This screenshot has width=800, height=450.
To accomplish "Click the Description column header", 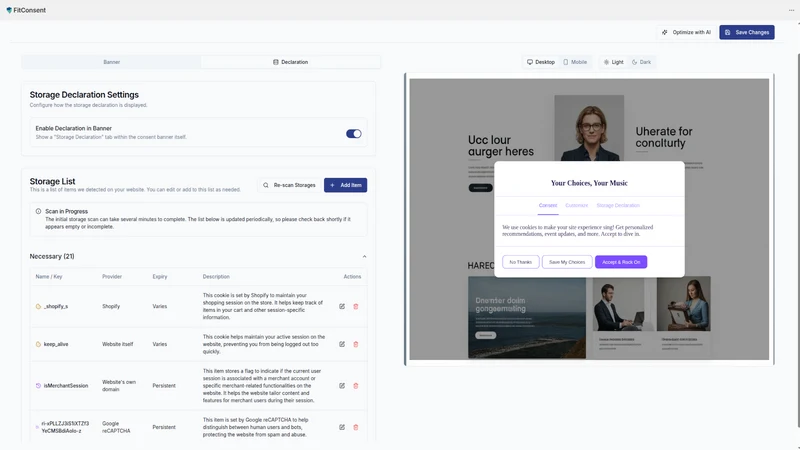I will tap(216, 277).
